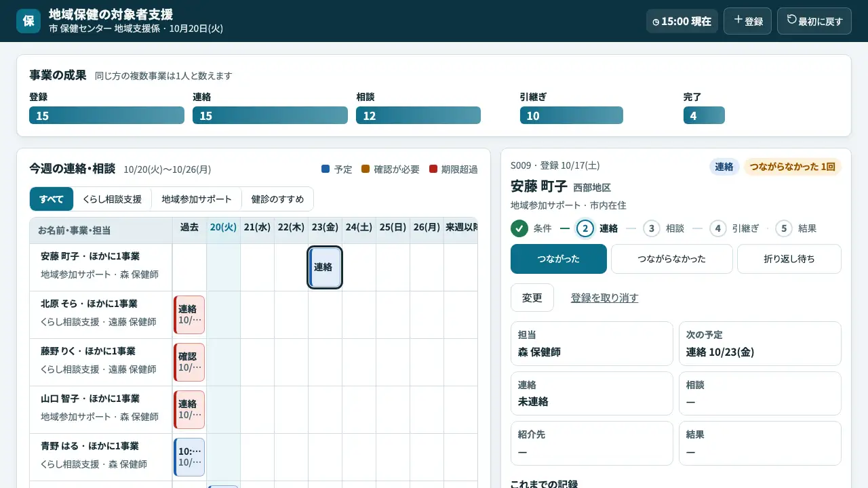
Task: Click the reset arrow icon on 最初に戻す
Action: tap(791, 20)
